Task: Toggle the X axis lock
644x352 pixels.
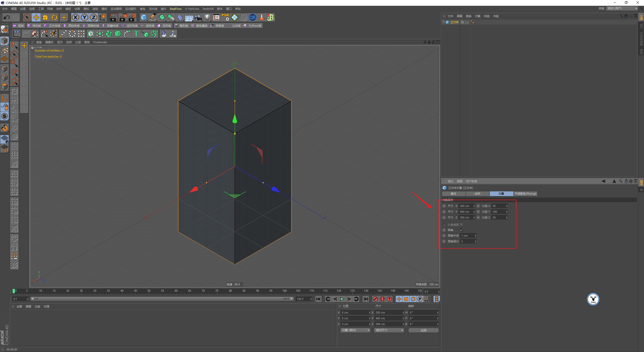Action: click(x=75, y=17)
